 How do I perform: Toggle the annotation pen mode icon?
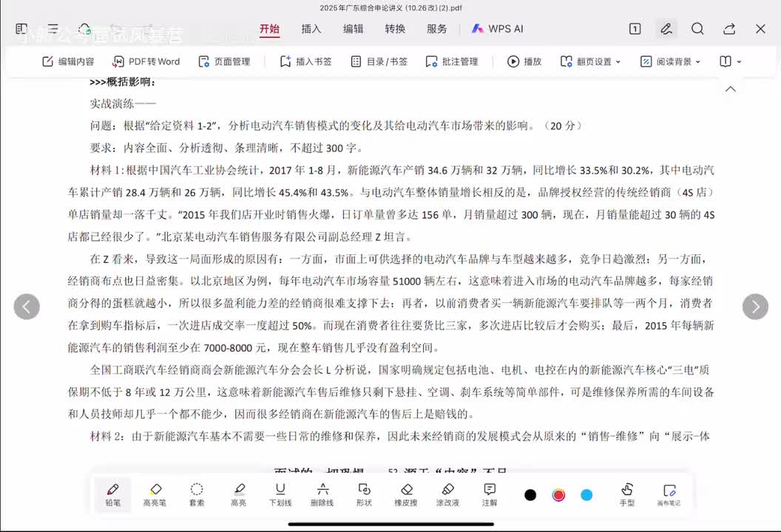pos(666,29)
